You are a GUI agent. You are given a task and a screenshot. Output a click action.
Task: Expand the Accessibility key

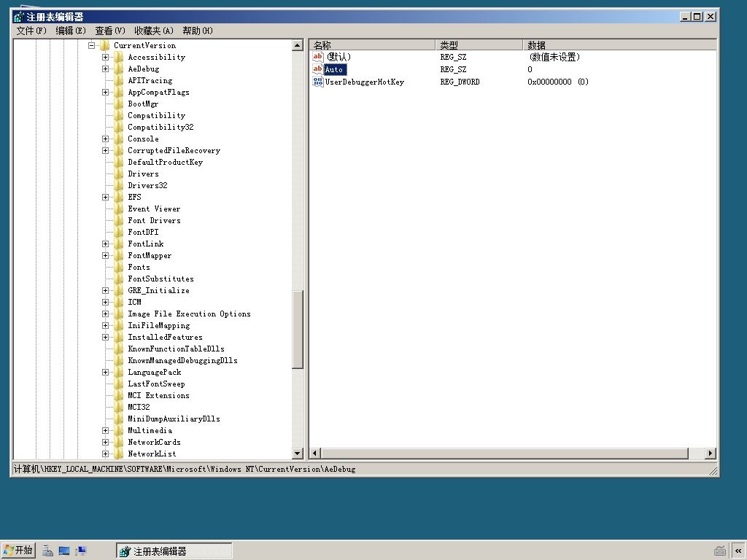pos(105,57)
